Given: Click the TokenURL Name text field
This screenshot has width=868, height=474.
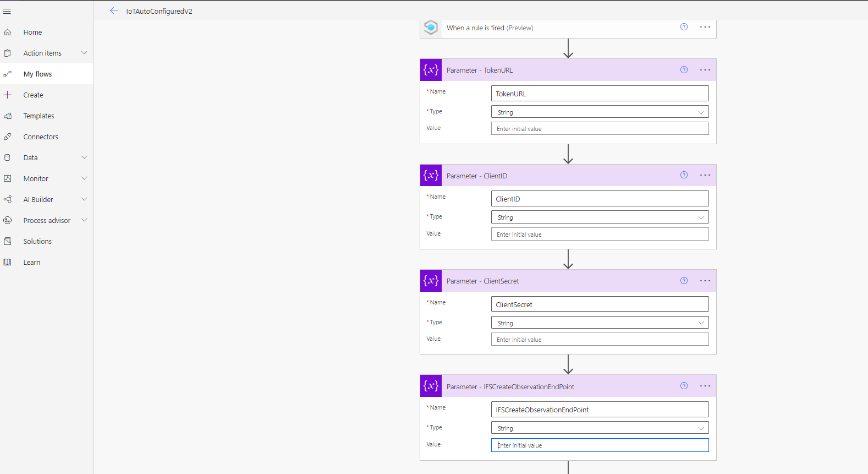Looking at the screenshot, I should pos(600,94).
